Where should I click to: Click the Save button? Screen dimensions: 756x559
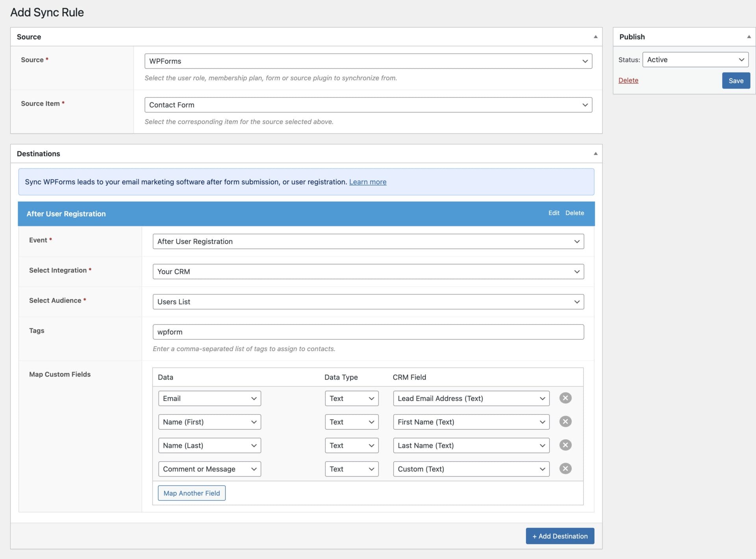[736, 80]
